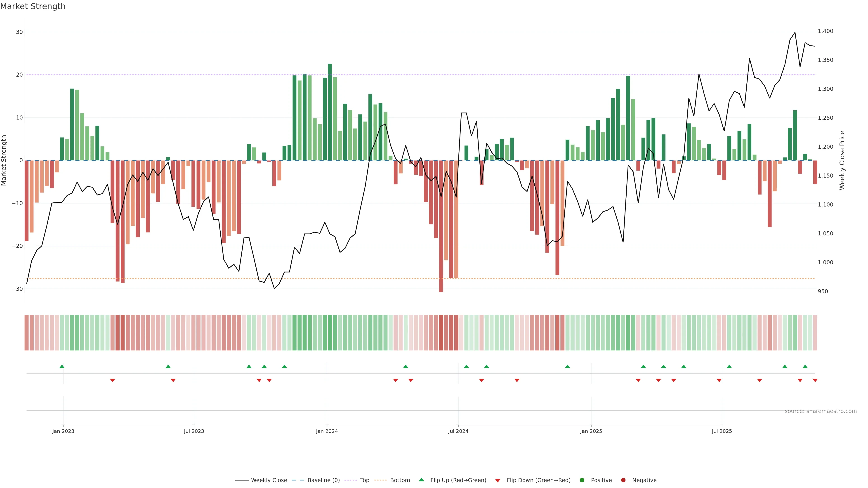Click the Jan 2024 x-axis label
868x488 pixels.
tap(326, 431)
